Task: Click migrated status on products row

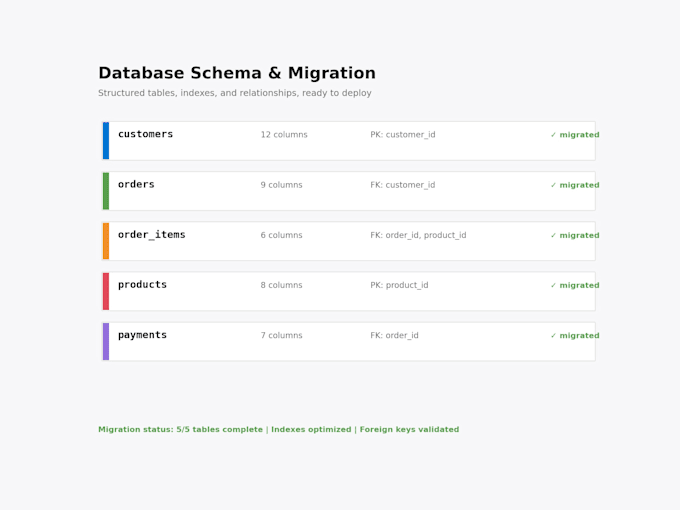Action: 575,285
